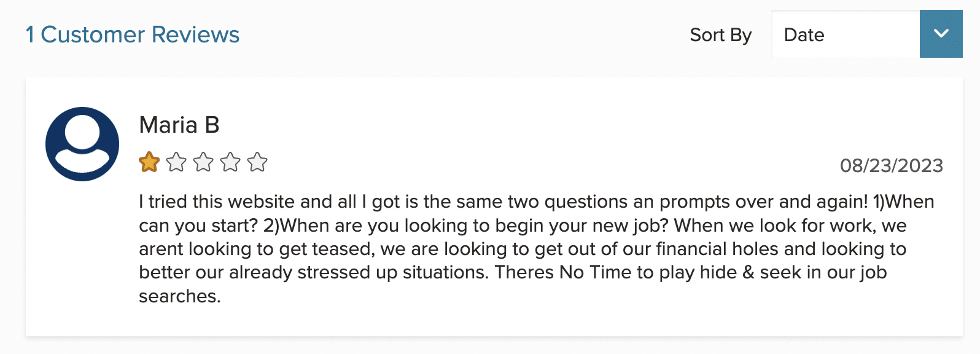The image size is (980, 354).
Task: Click the fifth empty rating star
Action: pos(257,162)
